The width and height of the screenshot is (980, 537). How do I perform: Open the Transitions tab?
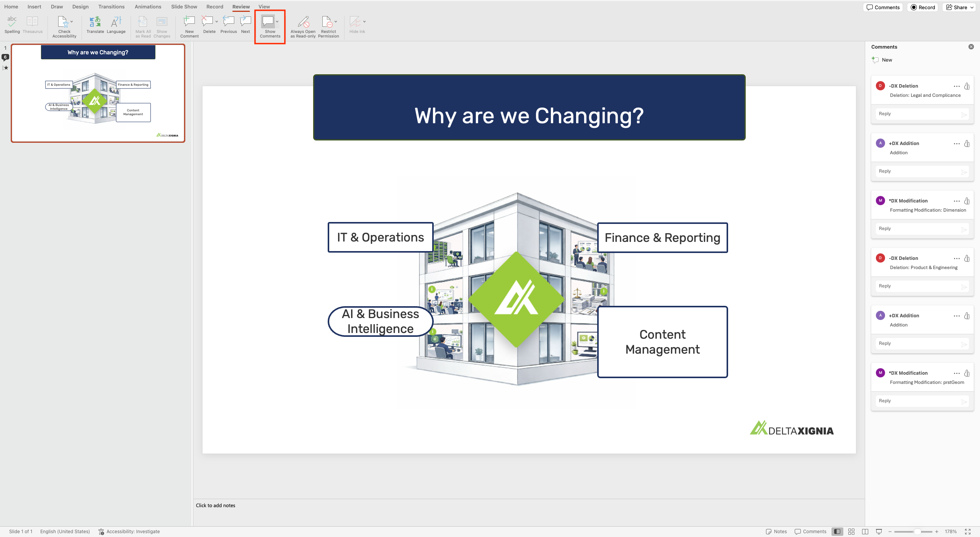coord(111,7)
